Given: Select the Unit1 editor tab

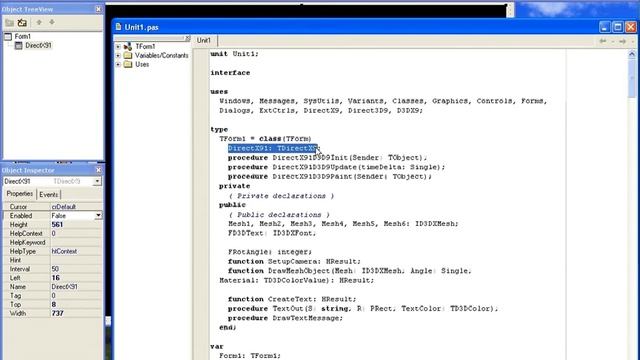Looking at the screenshot, I should tap(204, 40).
